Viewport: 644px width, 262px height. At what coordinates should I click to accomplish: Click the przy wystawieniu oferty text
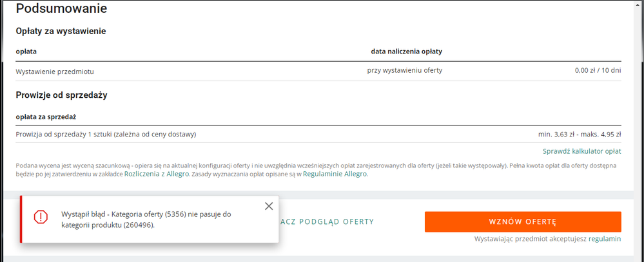[x=405, y=71]
